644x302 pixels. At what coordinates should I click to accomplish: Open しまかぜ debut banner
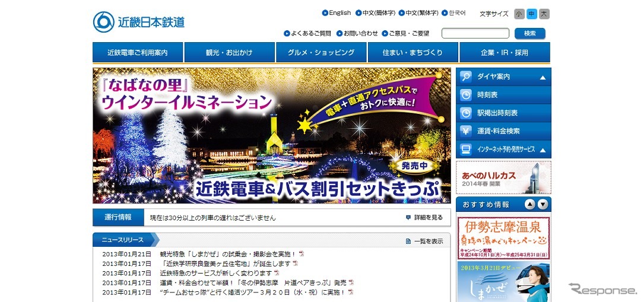point(503,281)
